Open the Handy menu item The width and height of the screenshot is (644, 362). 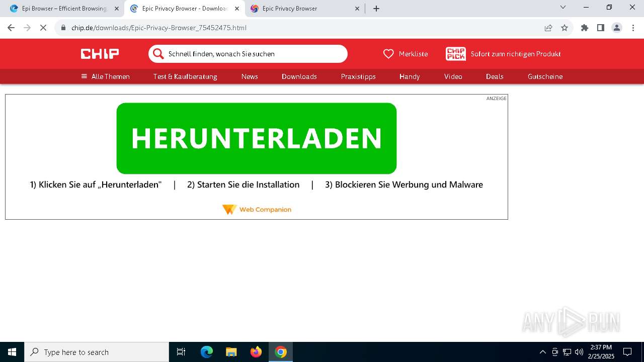point(410,76)
